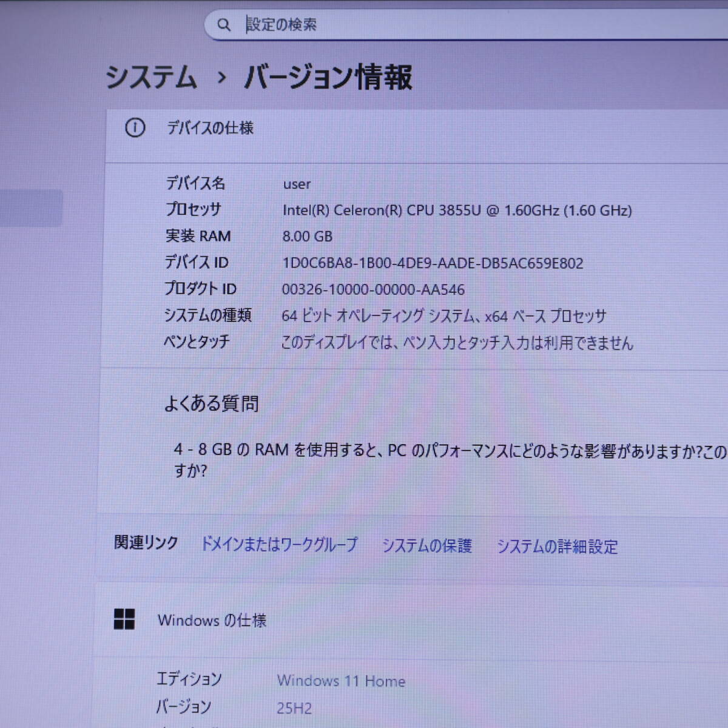Go back to システム in breadcrumb
The image size is (728, 728).
[x=151, y=78]
